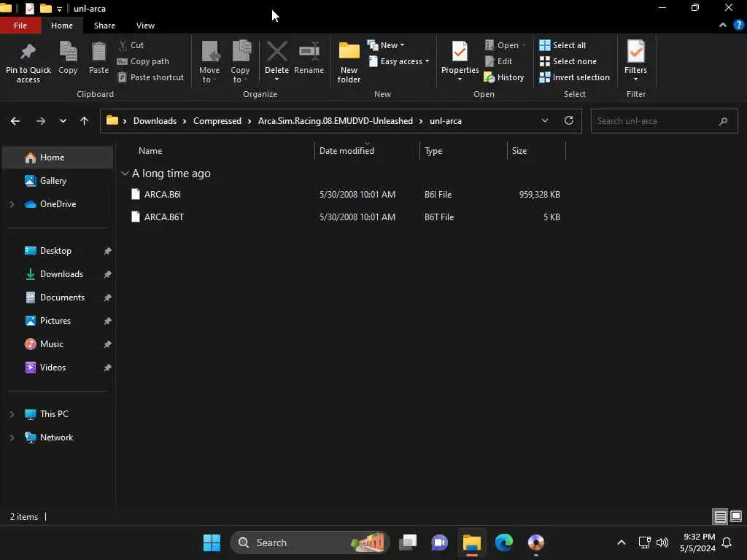Click Edit in the Open group

tap(498, 61)
